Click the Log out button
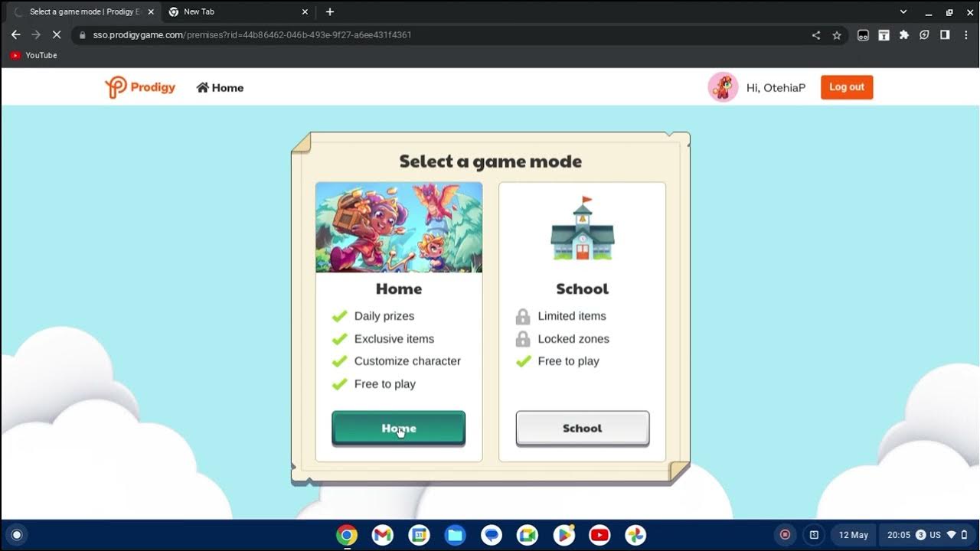 847,87
